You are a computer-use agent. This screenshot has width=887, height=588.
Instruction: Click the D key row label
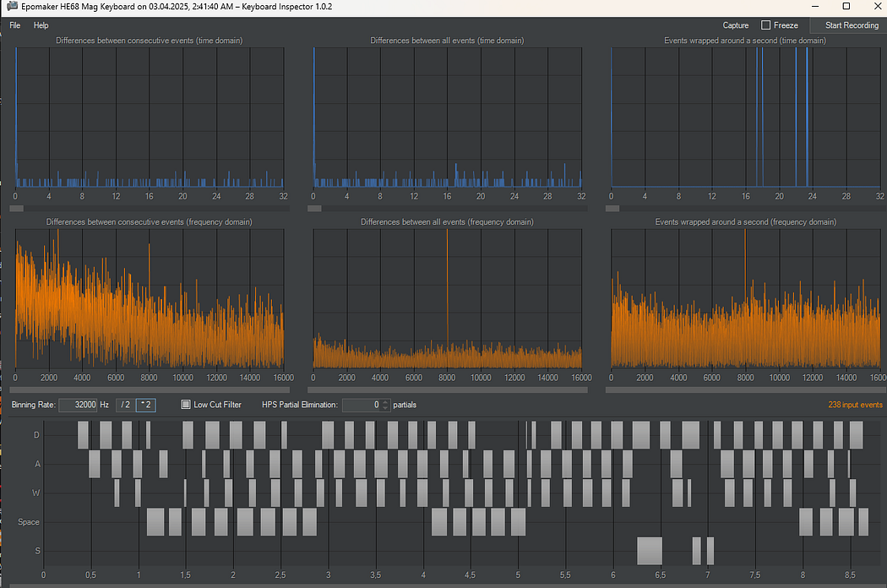[37, 435]
